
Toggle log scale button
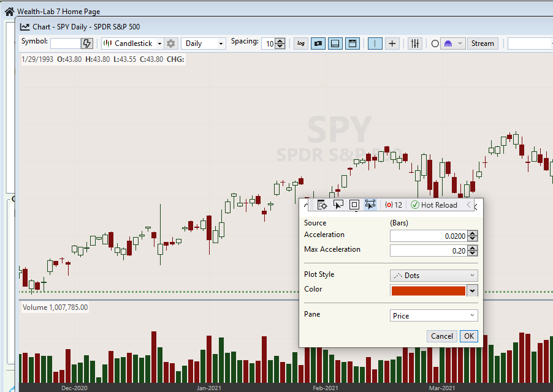(x=301, y=43)
